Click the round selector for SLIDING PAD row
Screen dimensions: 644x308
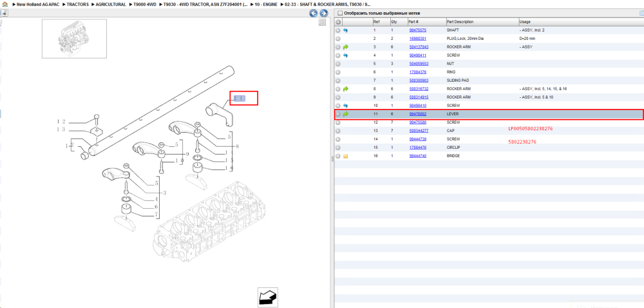pyautogui.click(x=338, y=81)
